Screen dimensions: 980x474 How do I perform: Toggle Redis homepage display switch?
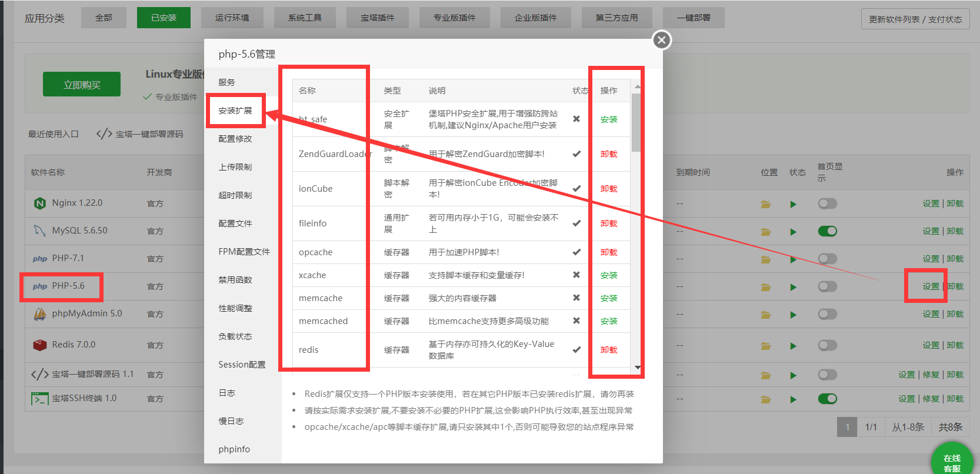click(x=828, y=345)
